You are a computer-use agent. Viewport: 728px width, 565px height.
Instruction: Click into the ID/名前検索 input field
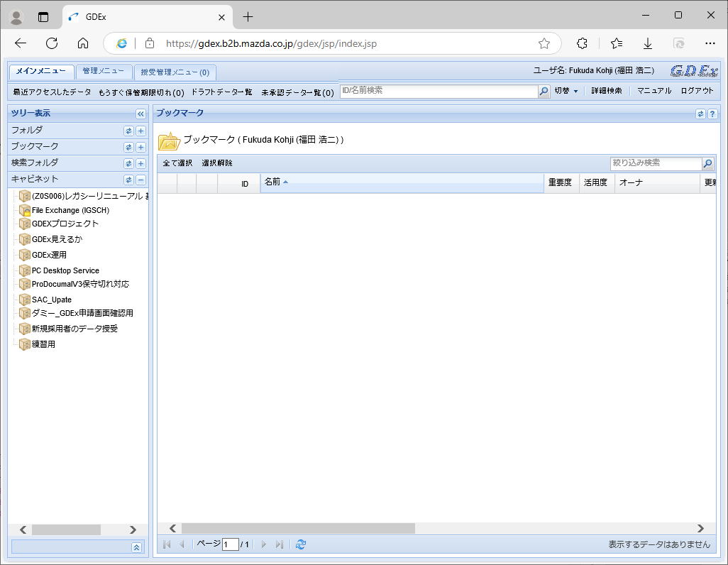pos(439,91)
